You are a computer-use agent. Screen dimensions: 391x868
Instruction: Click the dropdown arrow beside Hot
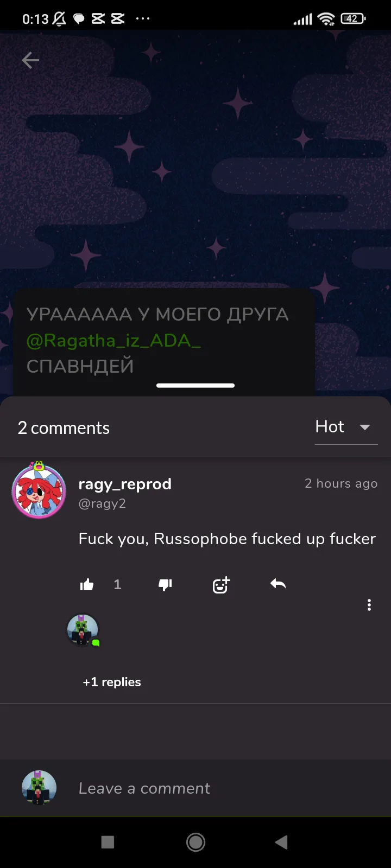coord(365,427)
